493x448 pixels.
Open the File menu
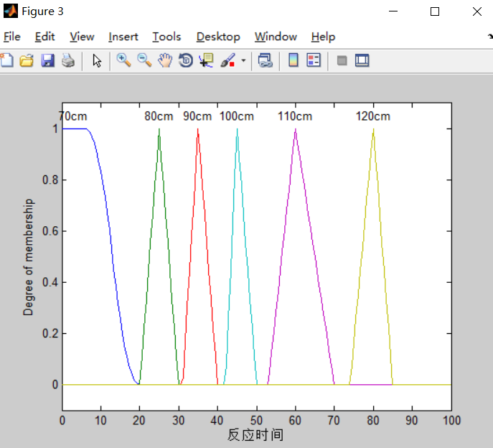pyautogui.click(x=12, y=37)
